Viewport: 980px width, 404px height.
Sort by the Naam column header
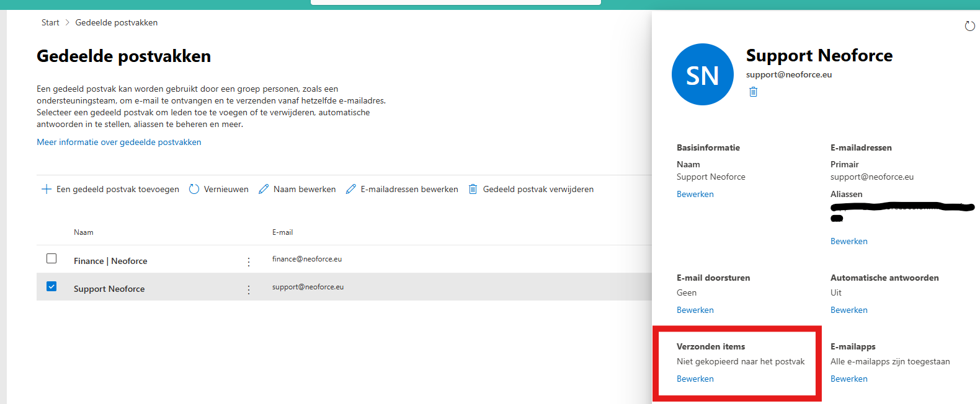pos(84,232)
